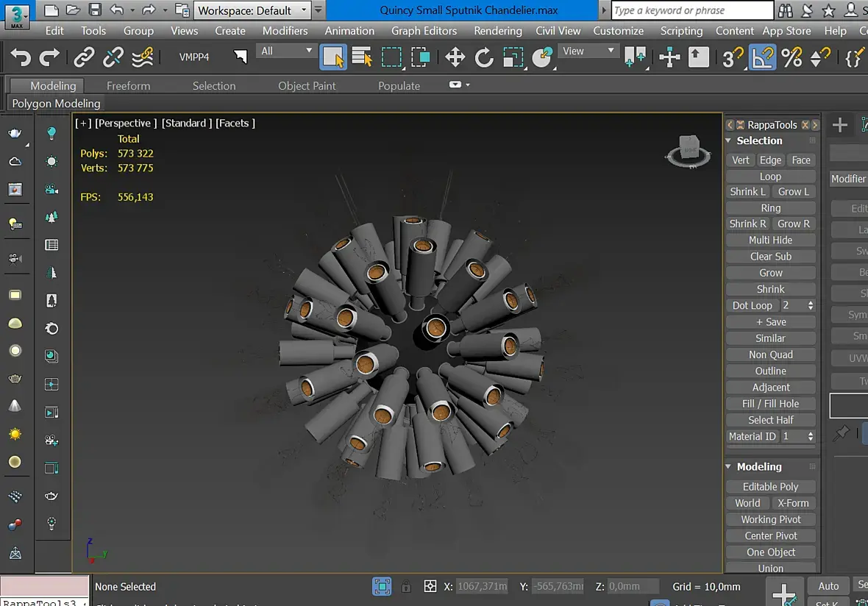
Task: Click the Undo arrow in main toolbar
Action: pos(21,57)
